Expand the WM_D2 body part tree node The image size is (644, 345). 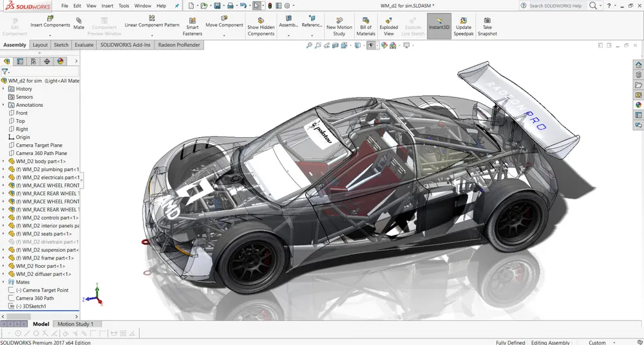point(4,162)
